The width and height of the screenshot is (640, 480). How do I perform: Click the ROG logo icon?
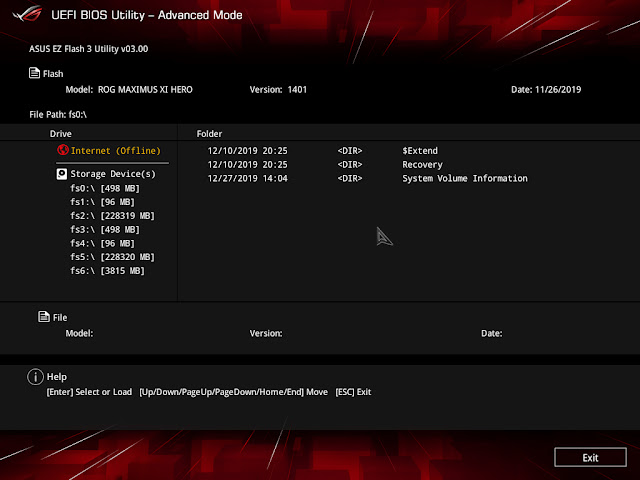click(27, 14)
